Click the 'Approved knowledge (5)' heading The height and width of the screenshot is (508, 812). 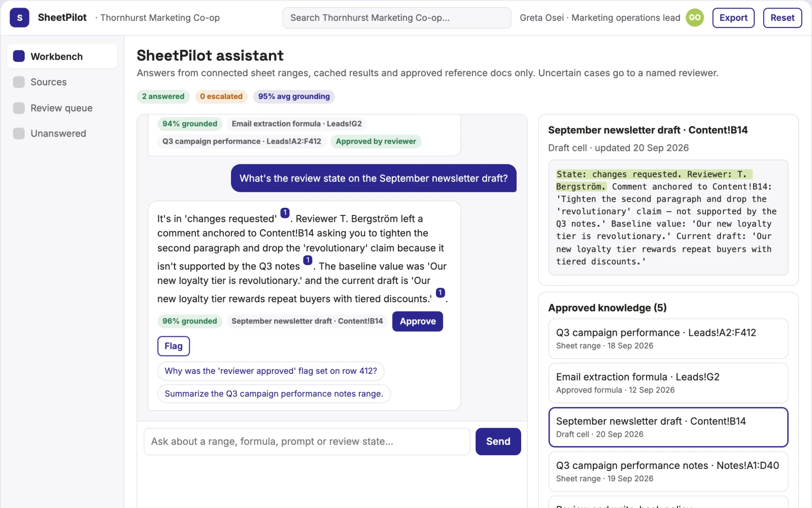[x=607, y=308]
